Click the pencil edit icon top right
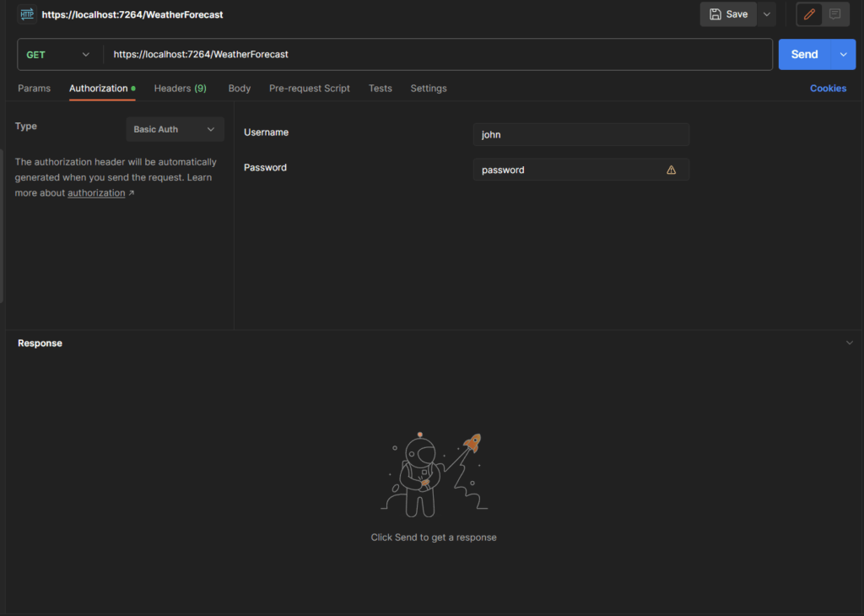Viewport: 864px width, 616px height. pos(808,14)
